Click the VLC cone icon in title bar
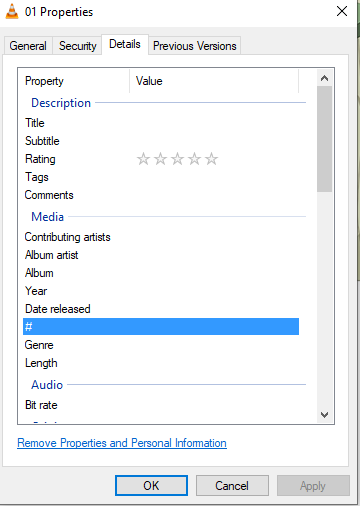 pyautogui.click(x=12, y=12)
